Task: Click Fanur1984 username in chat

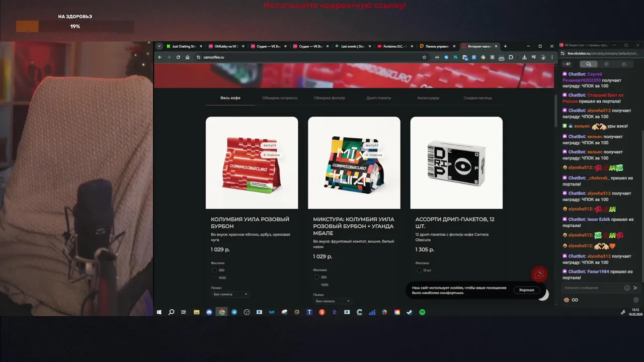Action: pyautogui.click(x=598, y=271)
